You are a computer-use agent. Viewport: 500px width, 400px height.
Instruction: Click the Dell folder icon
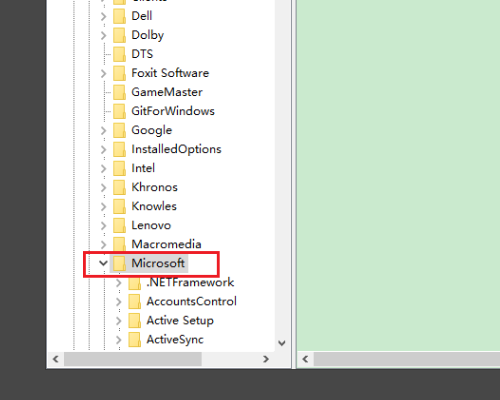119,16
